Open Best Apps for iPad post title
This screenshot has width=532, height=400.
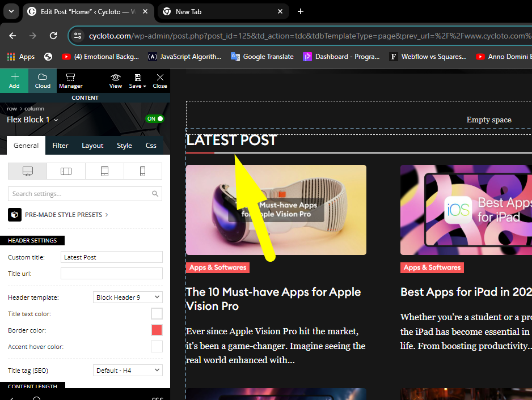click(x=466, y=292)
